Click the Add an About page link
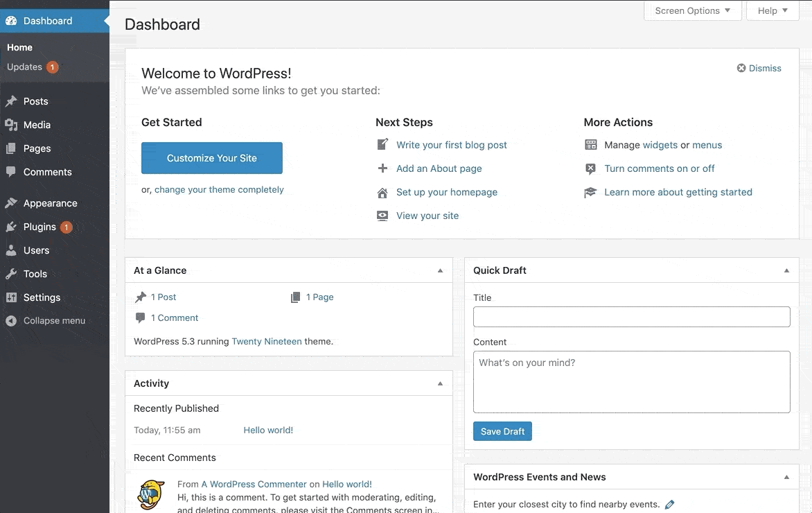Viewport: 812px width, 513px height. 439,168
